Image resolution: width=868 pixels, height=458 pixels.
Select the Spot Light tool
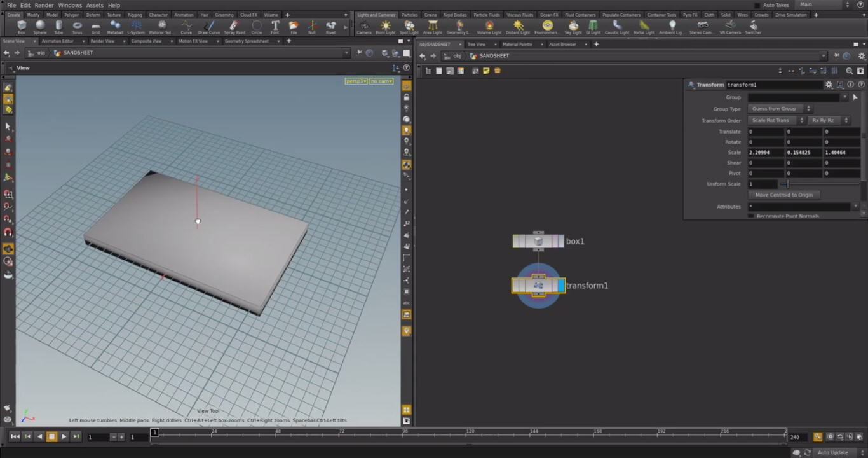tap(409, 25)
